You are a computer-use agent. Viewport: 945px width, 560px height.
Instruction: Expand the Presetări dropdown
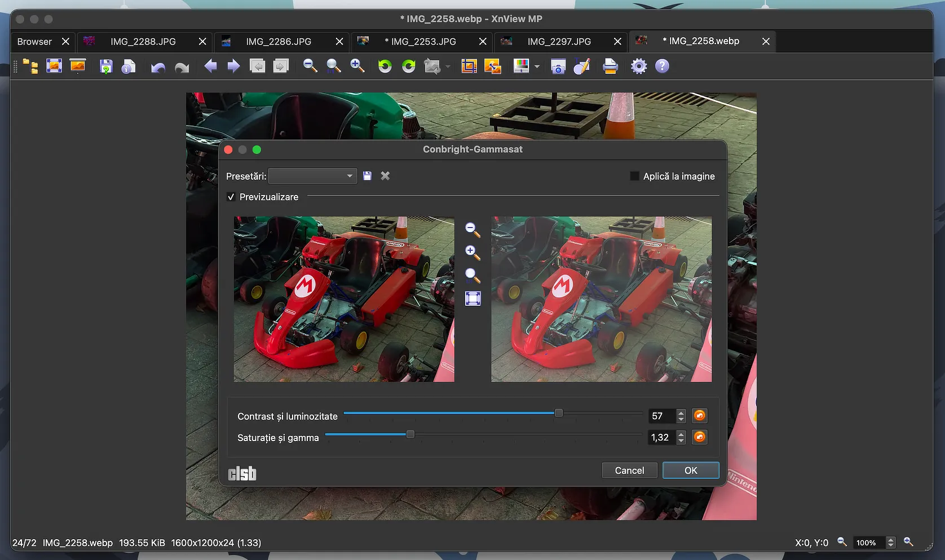pos(313,176)
